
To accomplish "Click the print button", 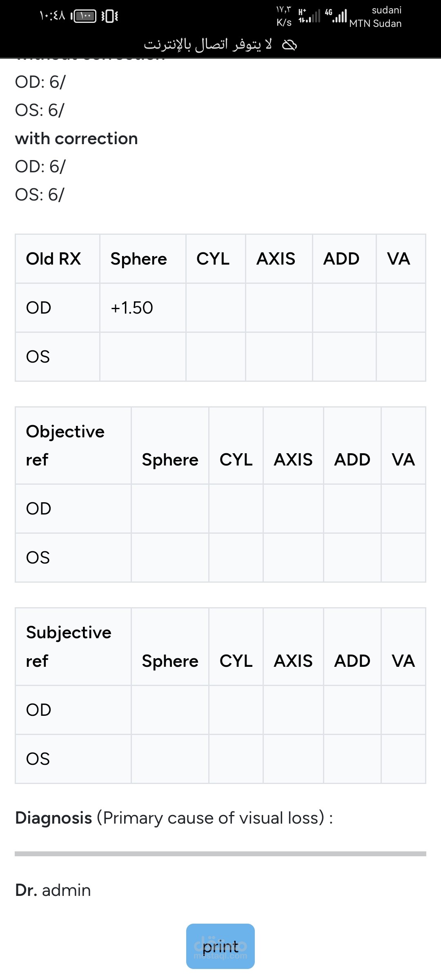I will [220, 946].
